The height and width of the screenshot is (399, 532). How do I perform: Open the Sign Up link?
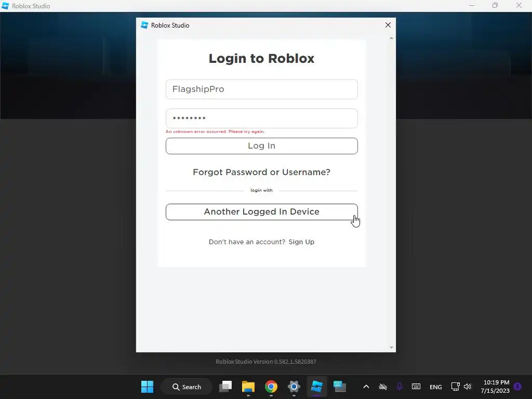pos(301,242)
